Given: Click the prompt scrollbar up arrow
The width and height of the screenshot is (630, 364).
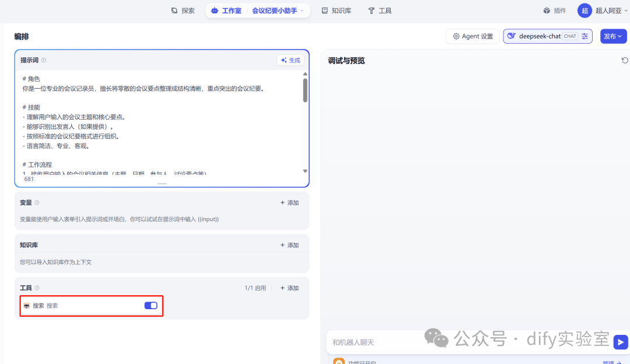Looking at the screenshot, I should click(305, 74).
